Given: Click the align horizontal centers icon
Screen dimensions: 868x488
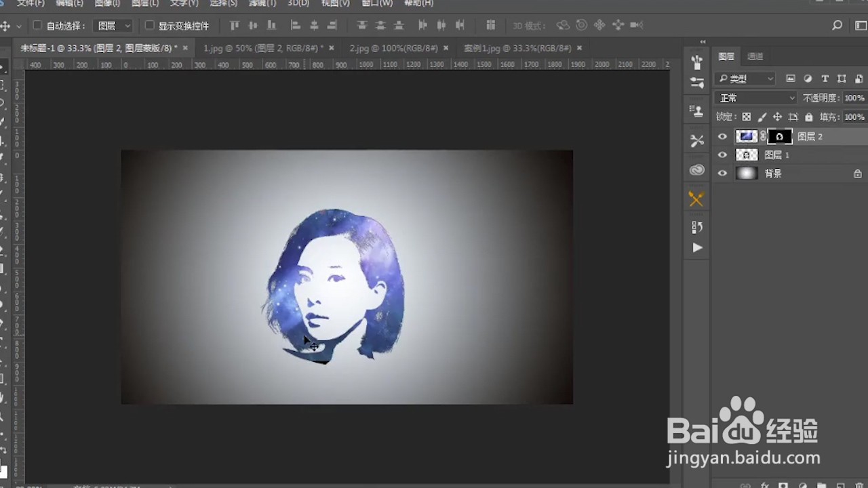Looking at the screenshot, I should 314,26.
